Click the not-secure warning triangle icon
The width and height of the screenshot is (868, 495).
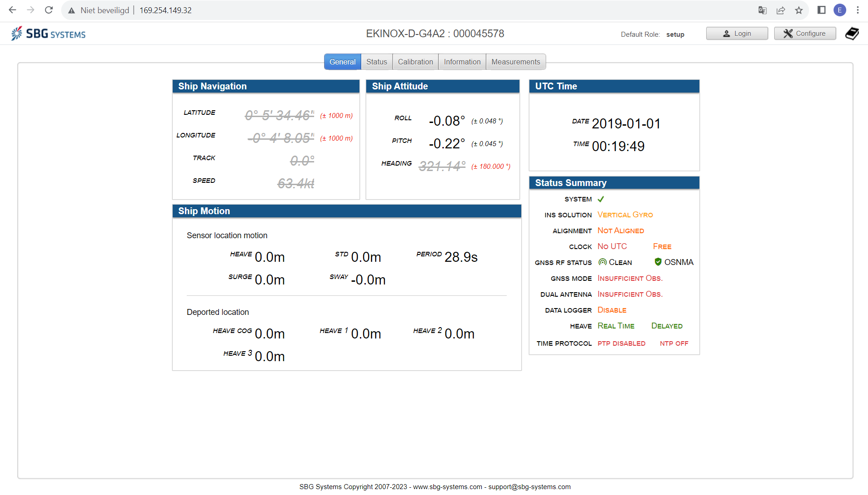[72, 10]
